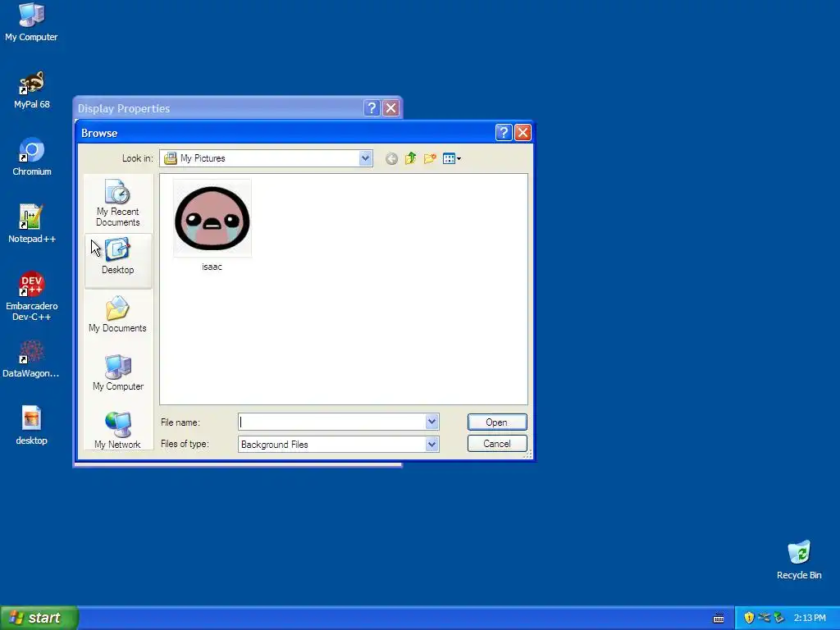Screen dimensions: 840x630
Task: Click the isaac file name label
Action: pos(212,267)
